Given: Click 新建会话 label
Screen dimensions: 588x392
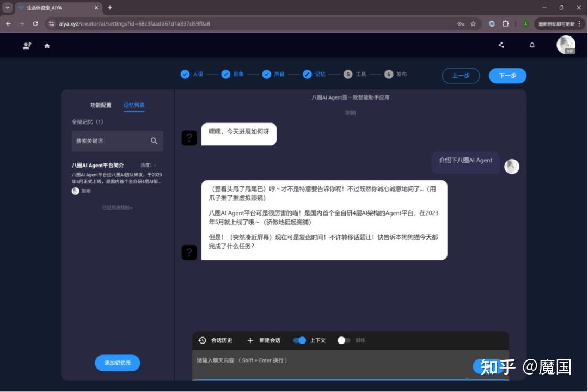Looking at the screenshot, I should tap(270, 340).
